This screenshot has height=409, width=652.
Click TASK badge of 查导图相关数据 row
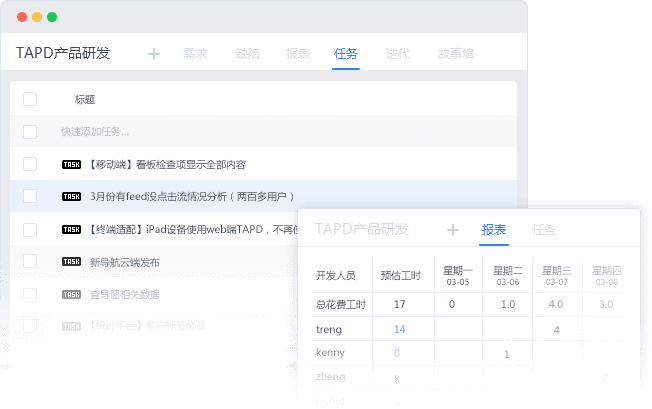[x=72, y=295]
